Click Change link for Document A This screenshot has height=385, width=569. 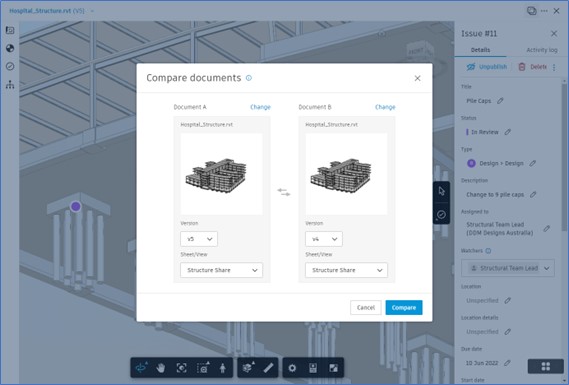tap(260, 107)
